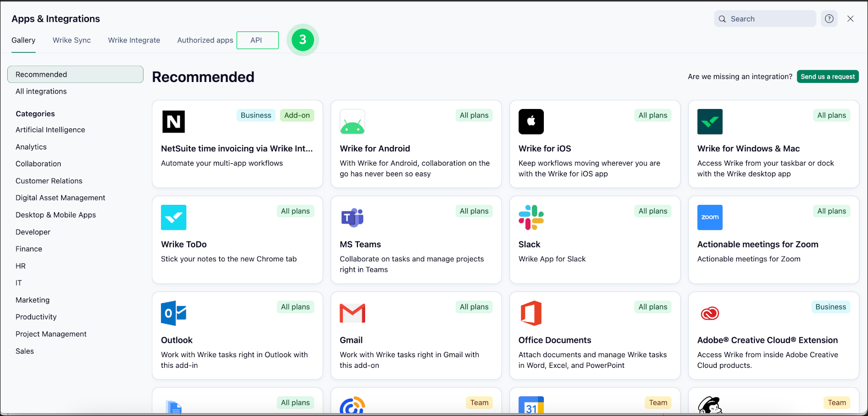Click the Add-on badge on NetSuite card
868x416 pixels.
tap(297, 115)
